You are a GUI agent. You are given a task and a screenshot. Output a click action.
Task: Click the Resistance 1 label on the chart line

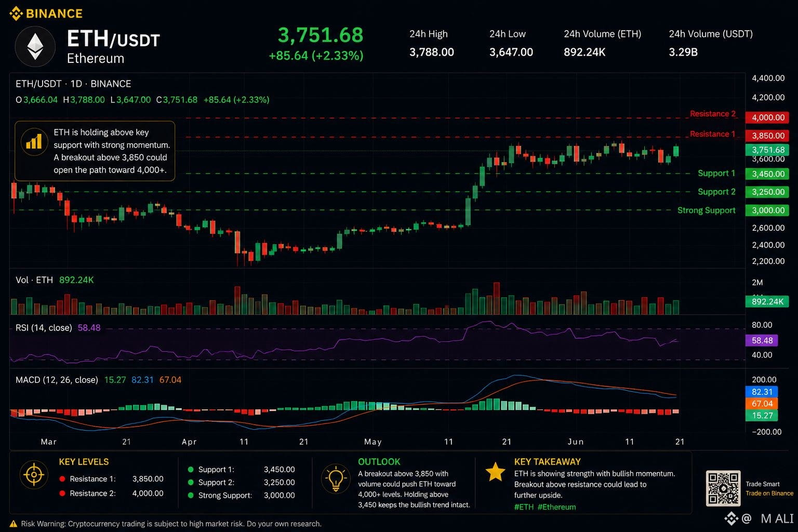point(713,134)
